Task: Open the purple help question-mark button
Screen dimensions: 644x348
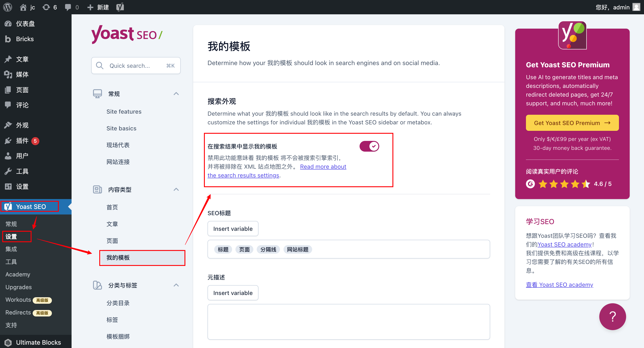Action: pos(612,316)
